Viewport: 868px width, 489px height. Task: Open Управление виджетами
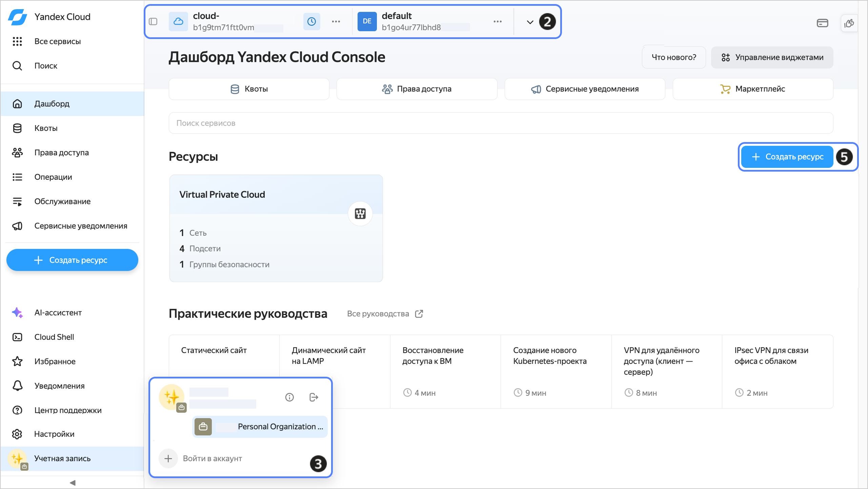point(772,57)
